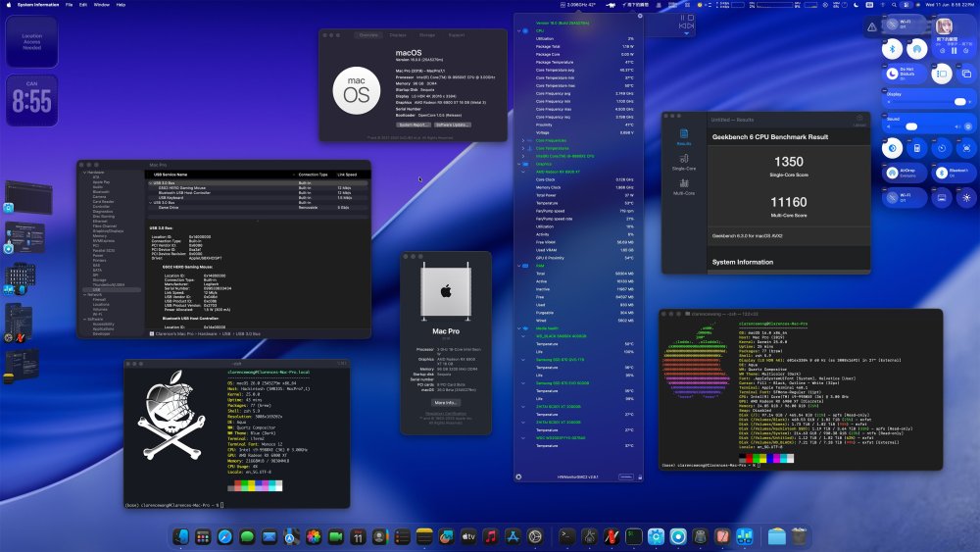Open Calculator shortcut in Control Center

[917, 148]
